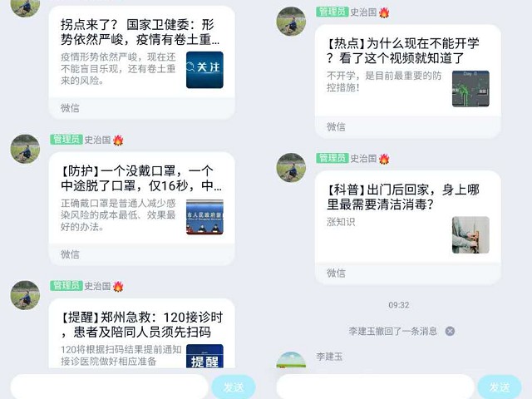Open the door handle thumbnail in 科普 article

470,234
